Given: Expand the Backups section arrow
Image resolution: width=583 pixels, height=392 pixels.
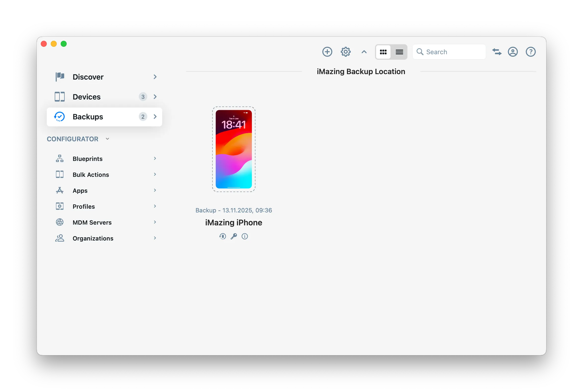Looking at the screenshot, I should click(155, 117).
